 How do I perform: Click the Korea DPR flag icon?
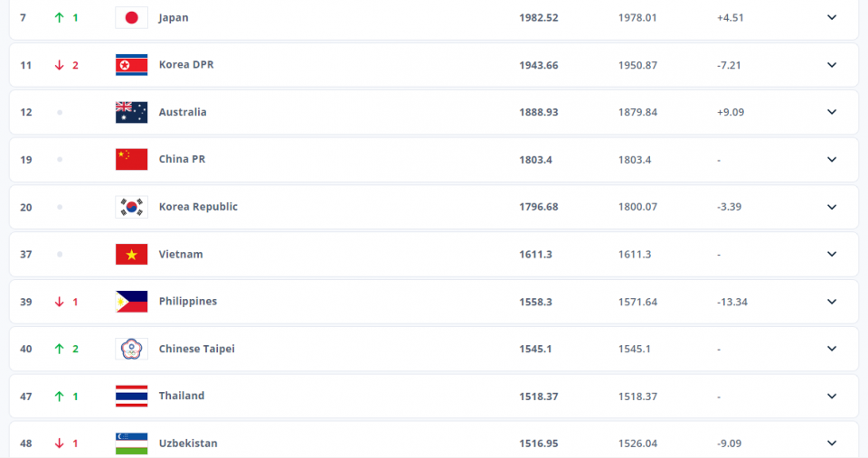coord(131,65)
